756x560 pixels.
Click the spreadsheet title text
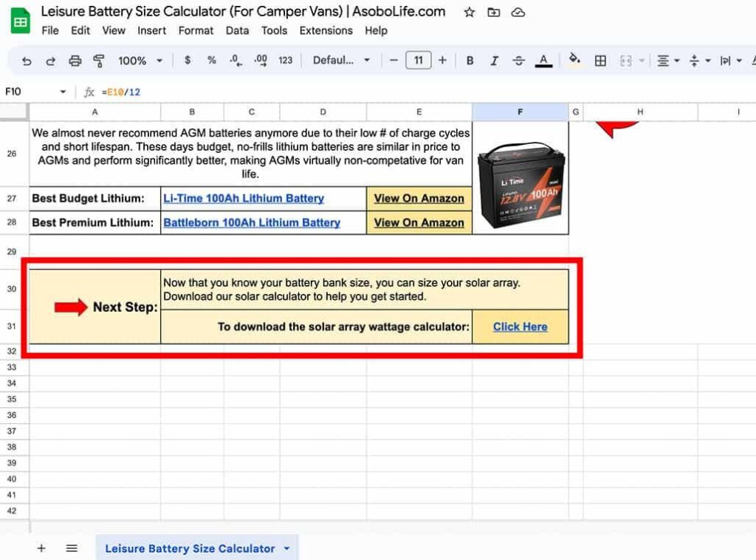coord(243,12)
